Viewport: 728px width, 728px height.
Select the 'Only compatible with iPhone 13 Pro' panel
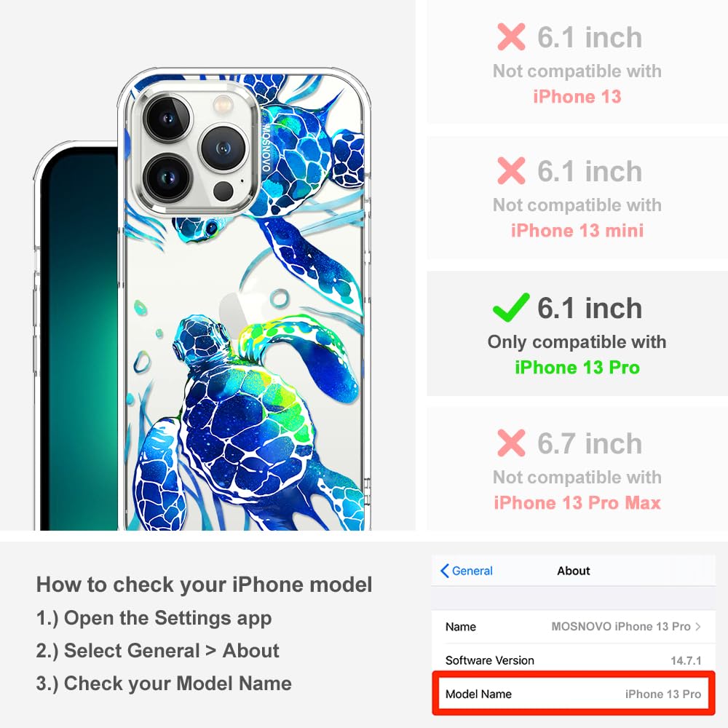(x=577, y=334)
